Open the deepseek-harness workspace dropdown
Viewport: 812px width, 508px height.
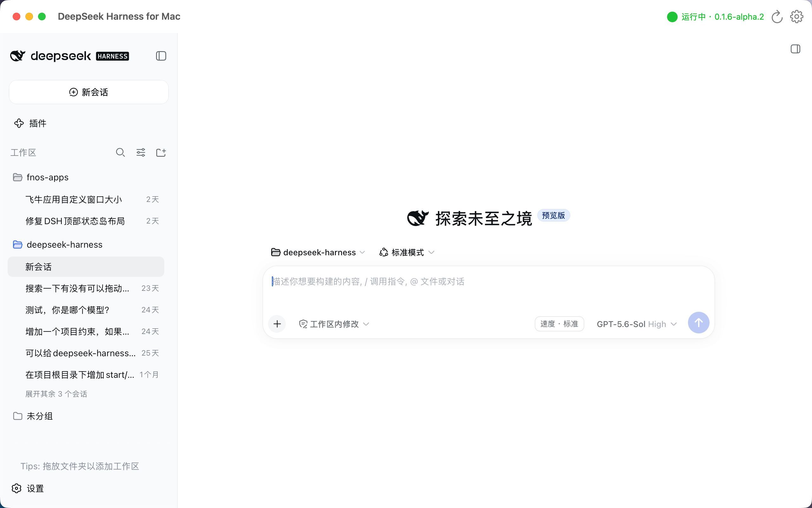point(318,252)
